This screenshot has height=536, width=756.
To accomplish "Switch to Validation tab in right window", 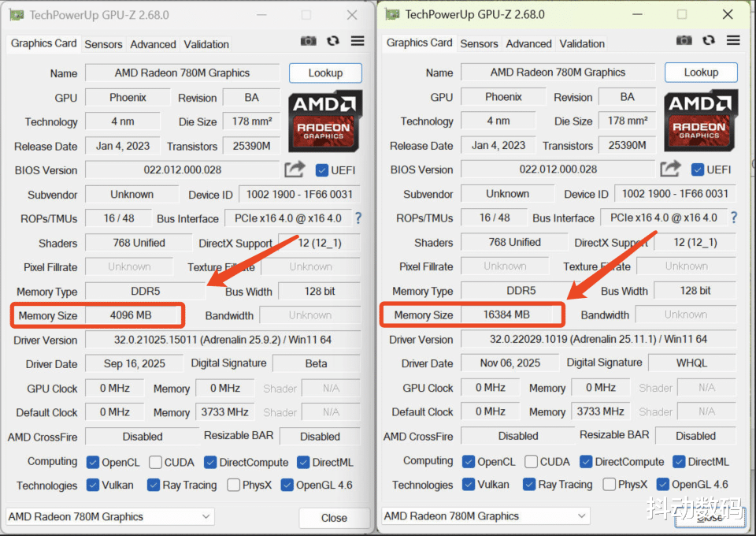I will click(x=582, y=44).
